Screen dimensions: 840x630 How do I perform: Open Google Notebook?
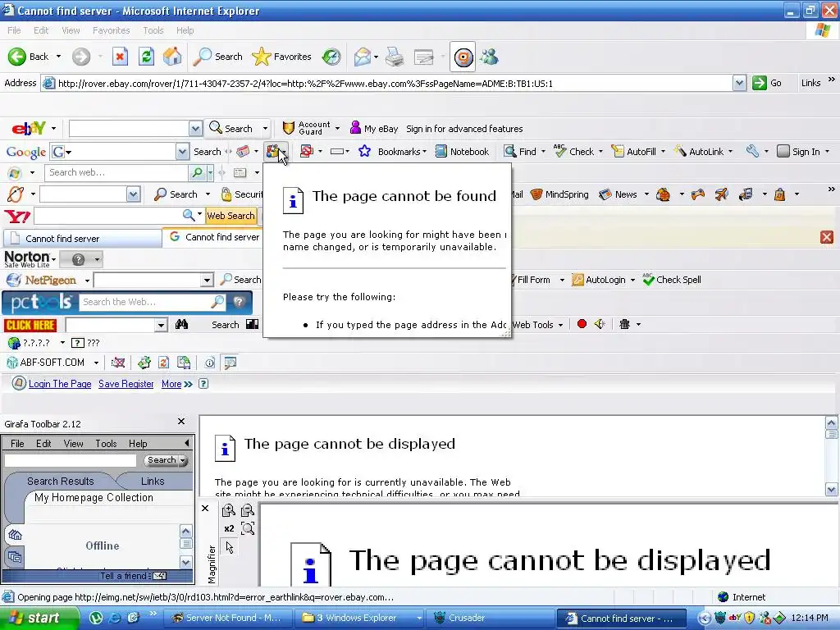462,152
